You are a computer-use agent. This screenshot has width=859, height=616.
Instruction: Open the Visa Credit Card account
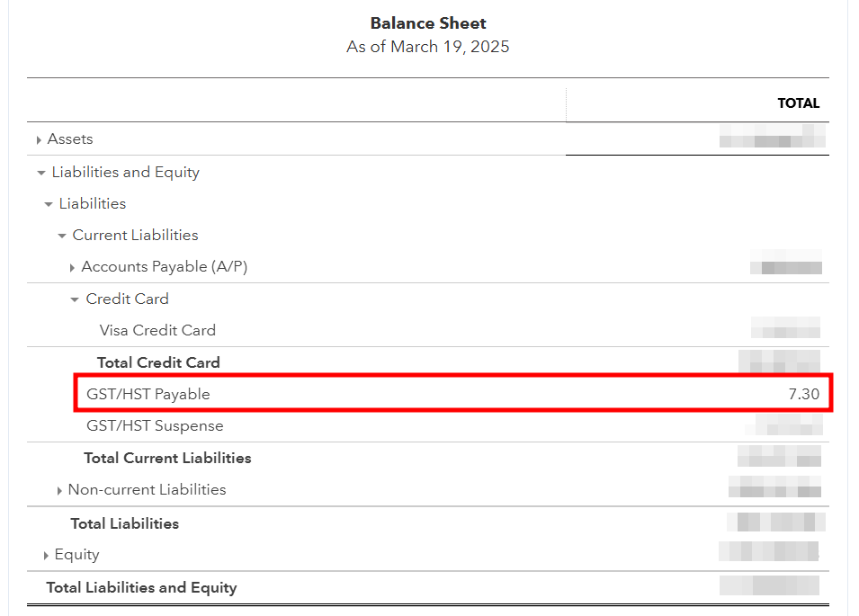[x=157, y=331]
